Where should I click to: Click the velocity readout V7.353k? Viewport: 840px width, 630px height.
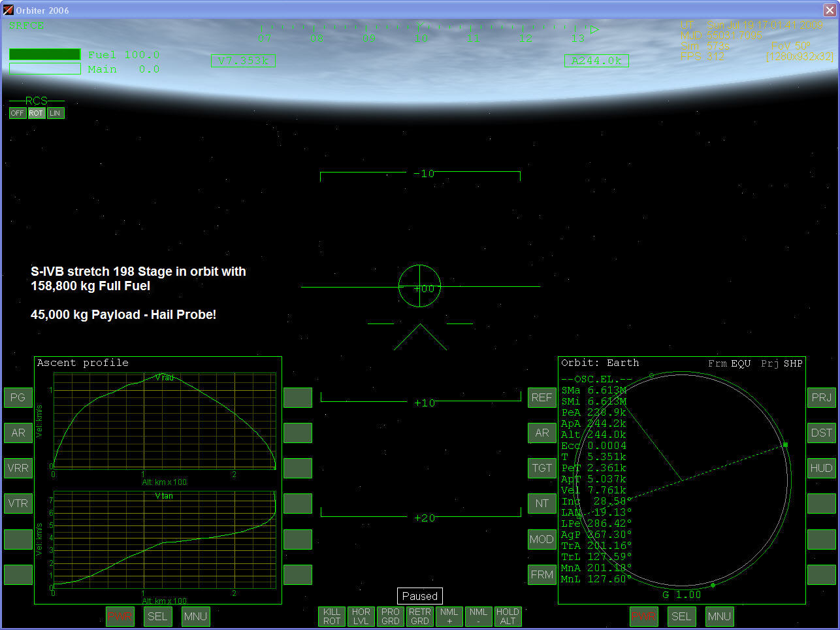[x=243, y=61]
